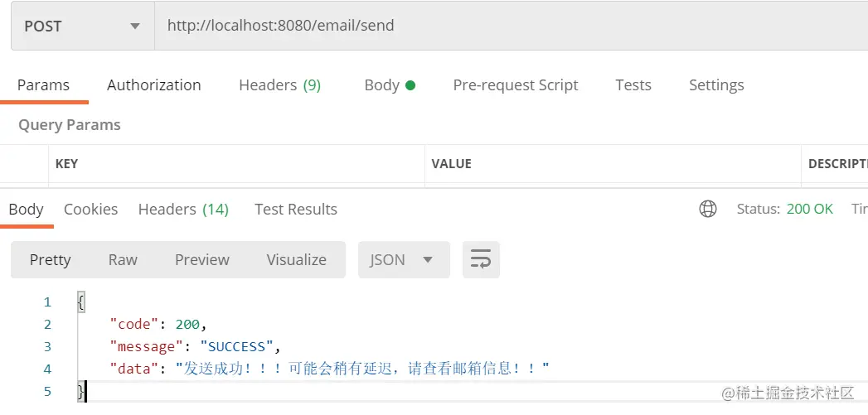Select the Raw view button
This screenshot has width=868, height=415.
(x=123, y=259)
